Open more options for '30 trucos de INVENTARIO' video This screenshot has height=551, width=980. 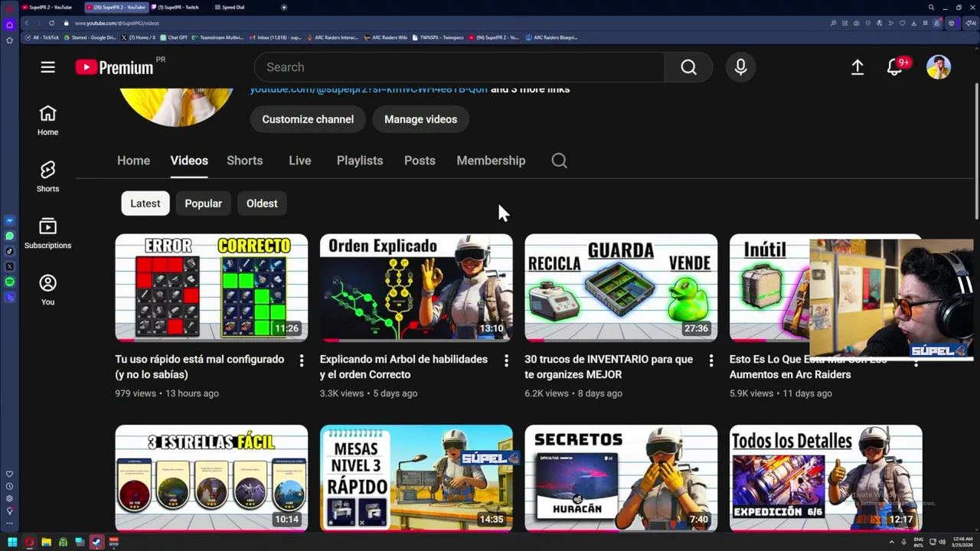click(x=711, y=360)
